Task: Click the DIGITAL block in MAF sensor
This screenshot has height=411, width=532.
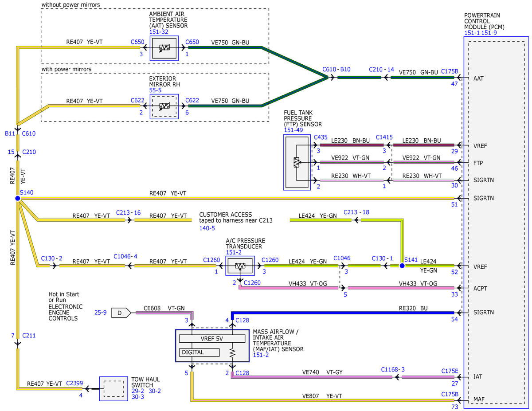Action: coord(199,352)
